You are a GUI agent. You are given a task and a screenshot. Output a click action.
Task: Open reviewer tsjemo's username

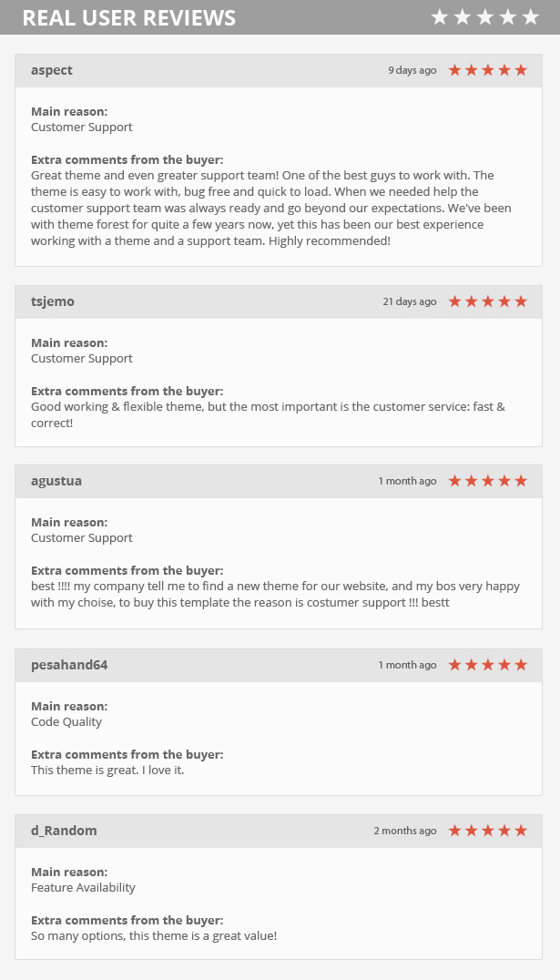point(53,301)
